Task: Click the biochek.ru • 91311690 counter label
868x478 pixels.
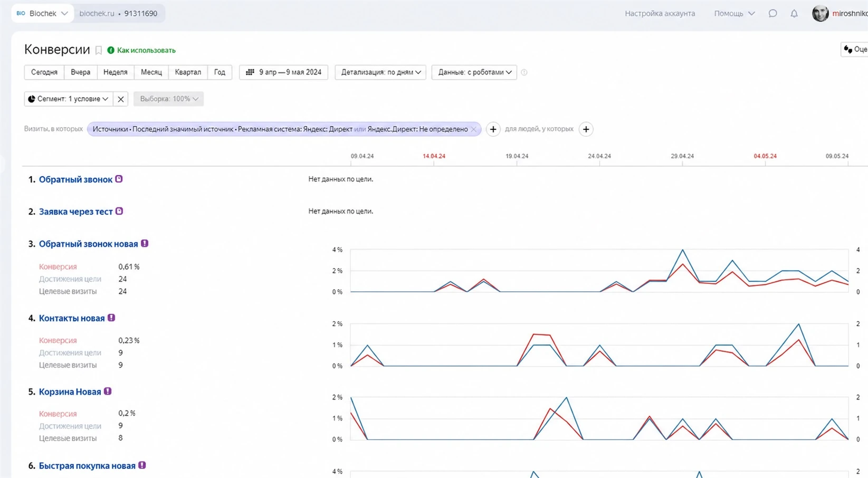Action: 118,13
